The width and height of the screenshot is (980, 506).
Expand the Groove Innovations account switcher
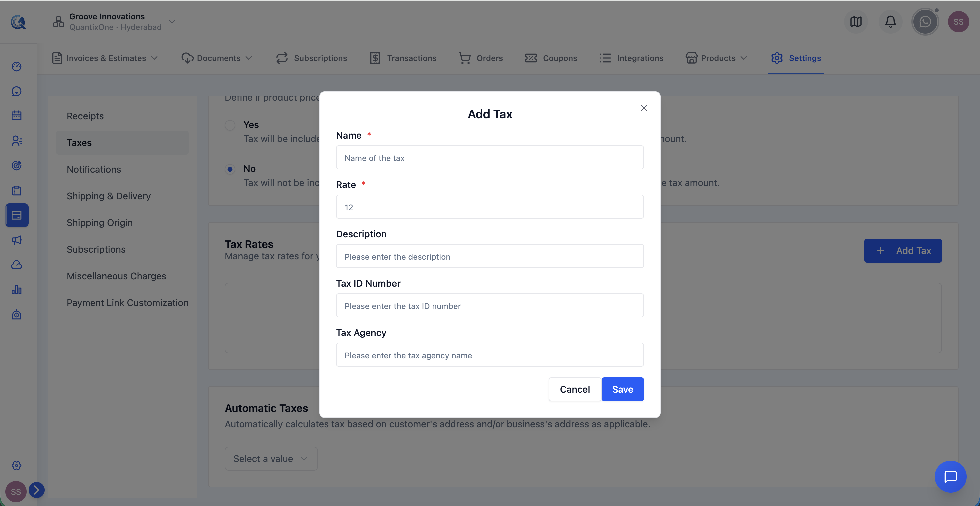(x=172, y=22)
